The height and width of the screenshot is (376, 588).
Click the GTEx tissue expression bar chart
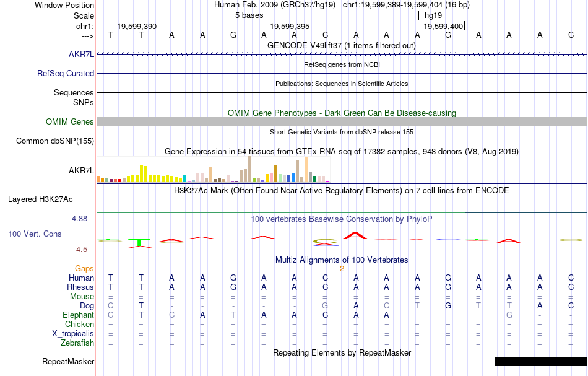tap(213, 170)
